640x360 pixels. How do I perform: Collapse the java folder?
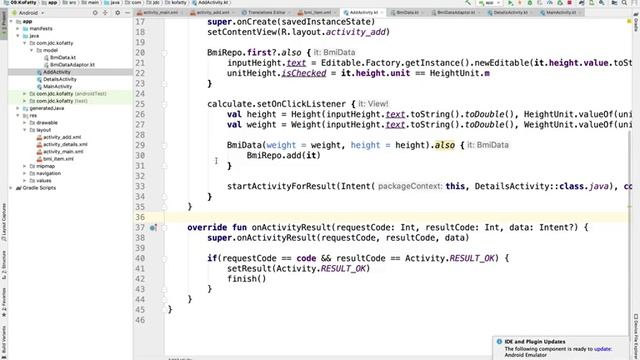tap(18, 36)
